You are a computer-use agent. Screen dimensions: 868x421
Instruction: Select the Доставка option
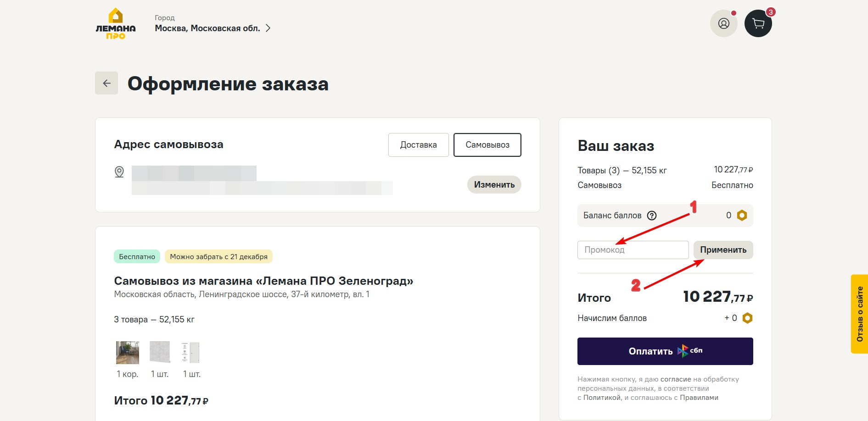point(418,145)
